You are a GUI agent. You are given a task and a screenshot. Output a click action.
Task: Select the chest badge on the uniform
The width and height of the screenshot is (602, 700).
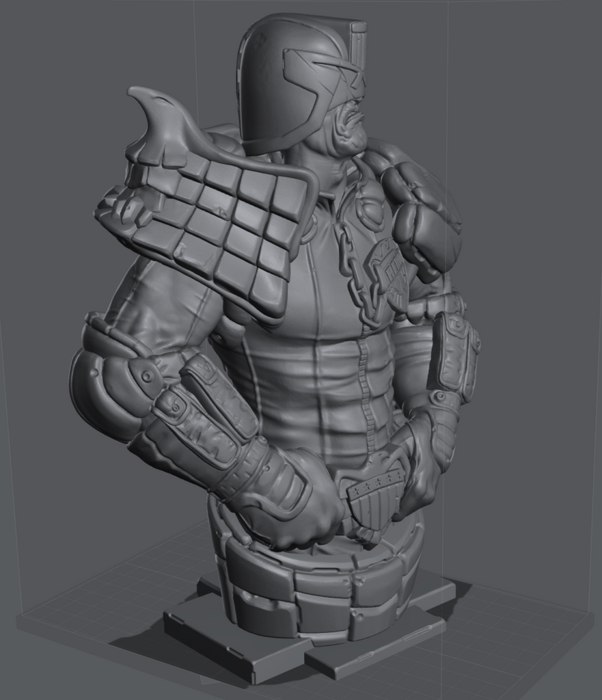[387, 270]
